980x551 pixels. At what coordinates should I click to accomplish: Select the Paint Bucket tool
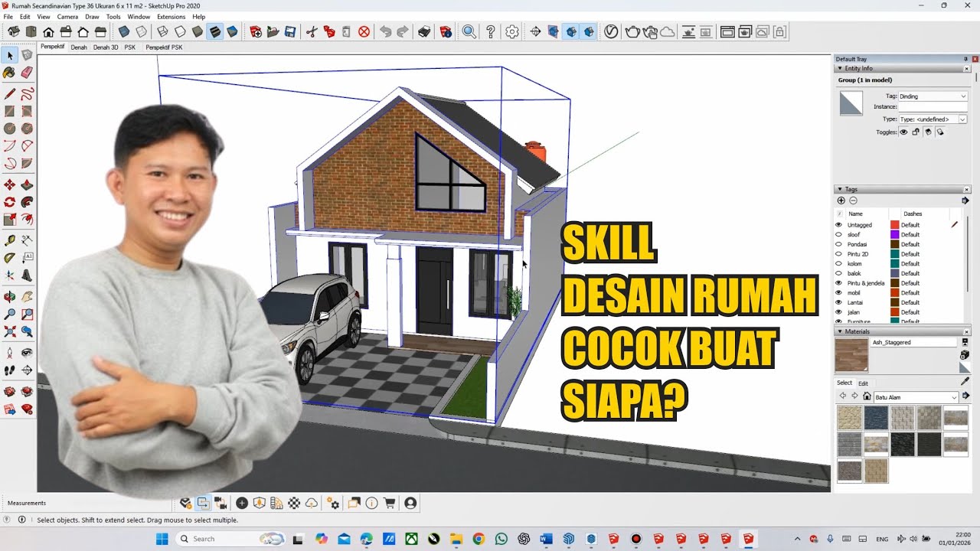pos(10,73)
